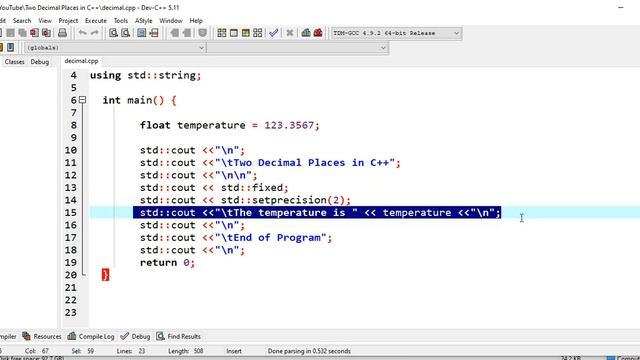Switch to the Classes sidebar tab

pos(15,62)
